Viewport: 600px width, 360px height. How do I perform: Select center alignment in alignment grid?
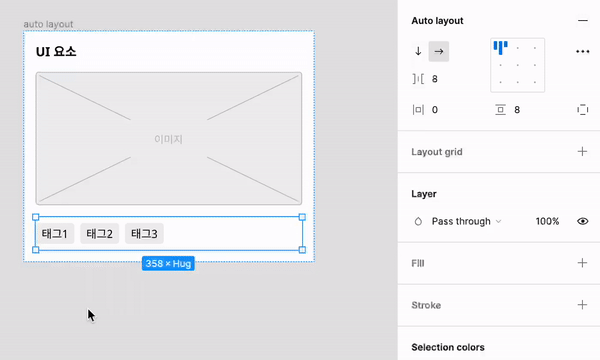coord(517,65)
